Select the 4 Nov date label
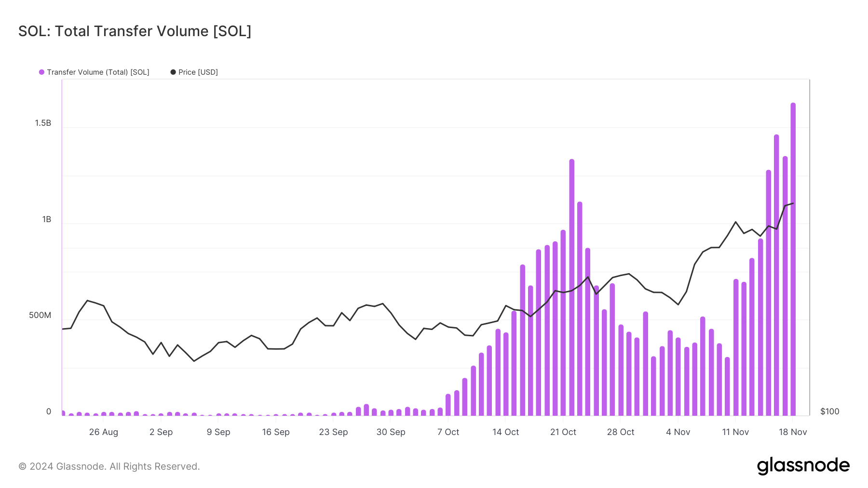 tap(678, 432)
